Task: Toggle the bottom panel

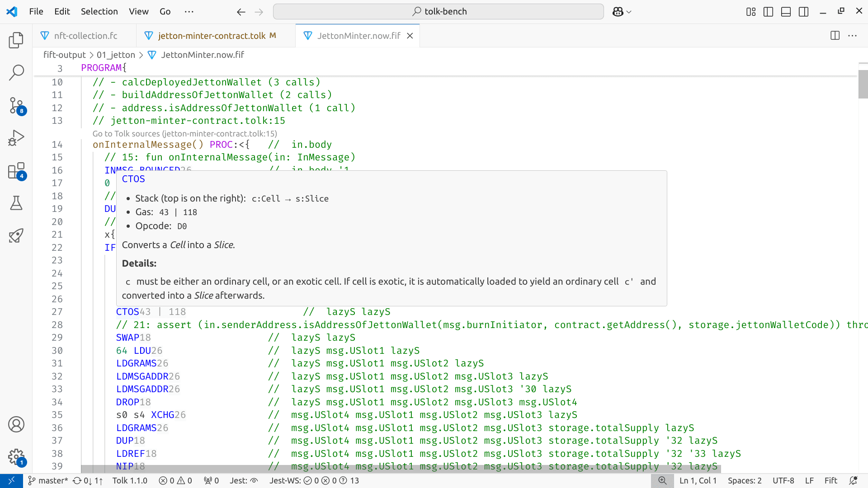Action: click(786, 12)
